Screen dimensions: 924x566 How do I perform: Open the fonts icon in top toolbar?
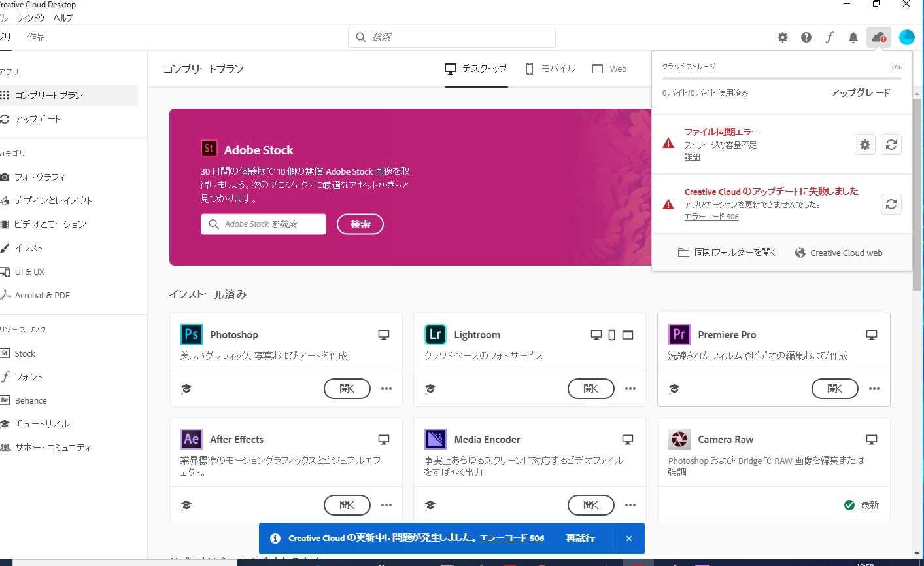coord(829,37)
